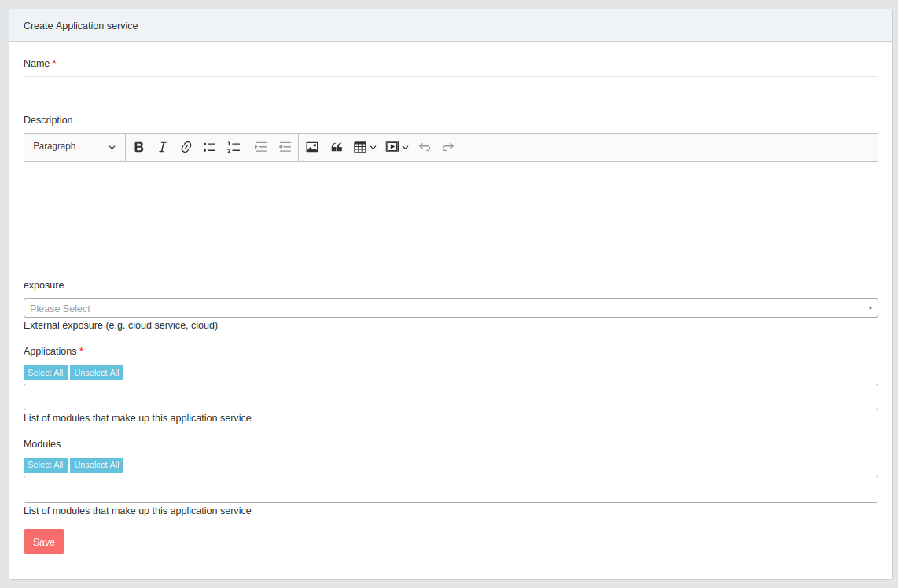The width and height of the screenshot is (898, 588).
Task: Start a numbered list in the description
Action: pos(234,147)
